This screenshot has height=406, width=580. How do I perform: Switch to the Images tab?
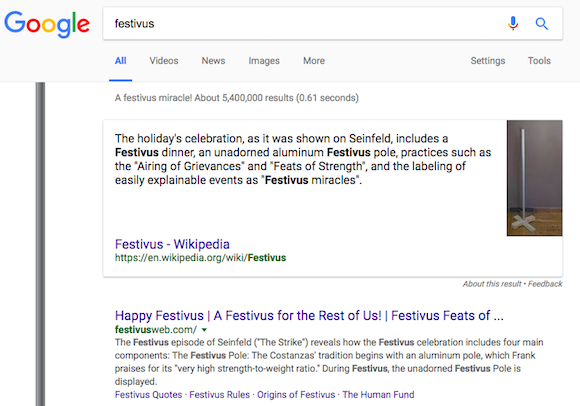(x=264, y=61)
